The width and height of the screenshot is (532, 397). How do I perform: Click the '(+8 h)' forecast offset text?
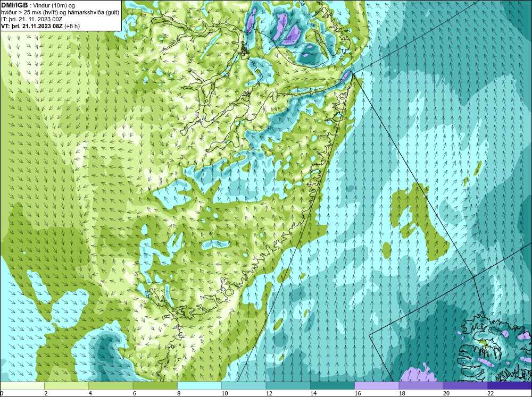coord(72,26)
